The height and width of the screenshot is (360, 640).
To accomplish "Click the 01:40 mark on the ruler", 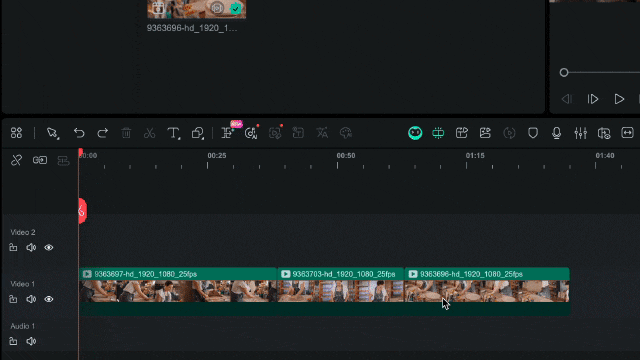I will 604,156.
